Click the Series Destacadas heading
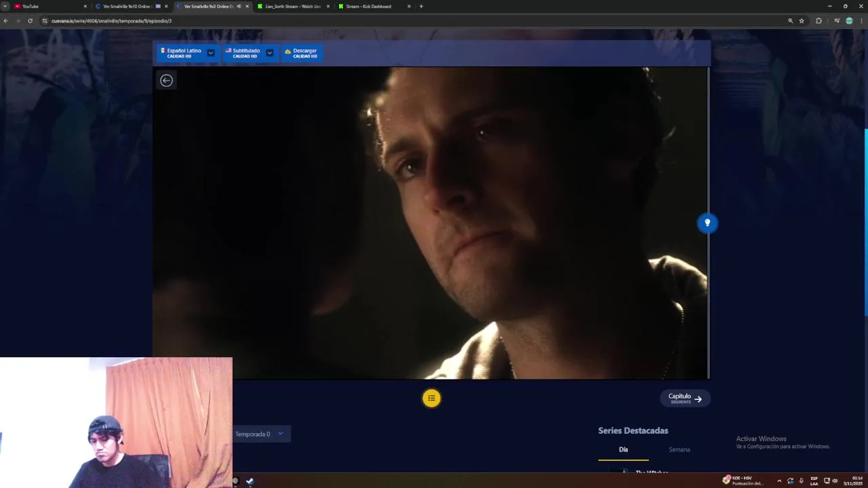The image size is (868, 488). pyautogui.click(x=633, y=430)
